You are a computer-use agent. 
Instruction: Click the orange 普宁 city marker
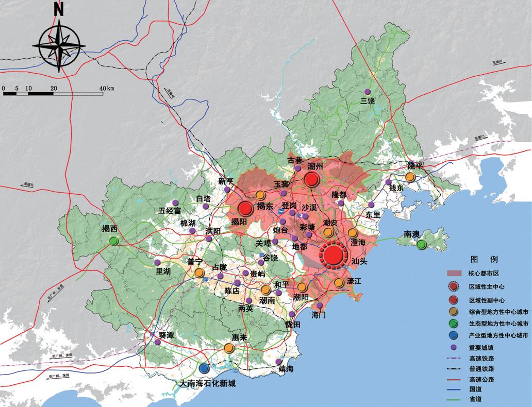199,273
